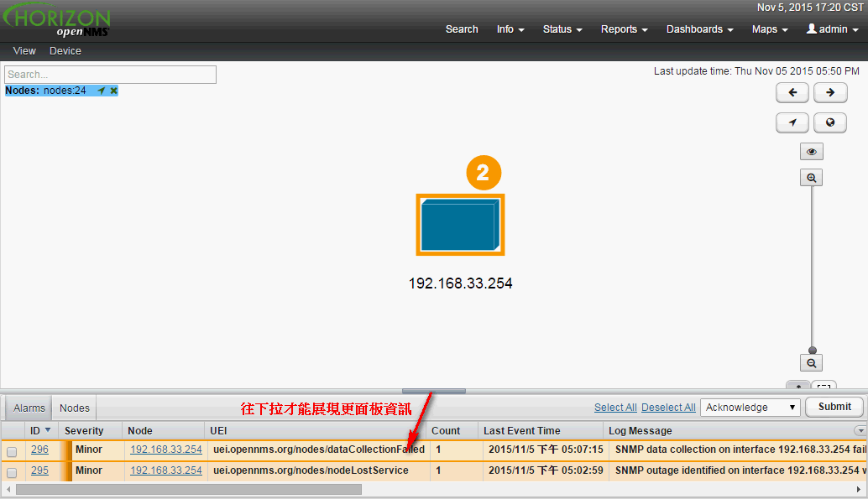Click the horizontal scrollbar thumb under alarms table
Viewport: 868px width, 499px height.
click(x=189, y=490)
